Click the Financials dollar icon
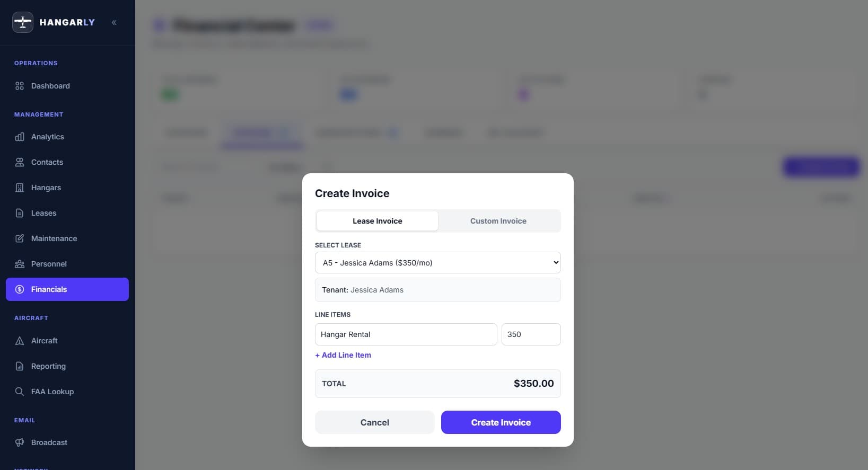 click(x=19, y=289)
